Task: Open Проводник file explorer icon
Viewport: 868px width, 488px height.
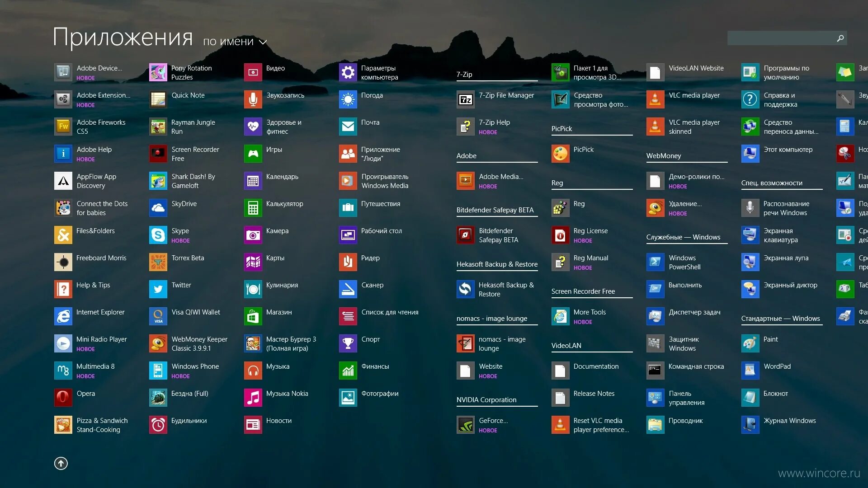Action: pyautogui.click(x=656, y=425)
